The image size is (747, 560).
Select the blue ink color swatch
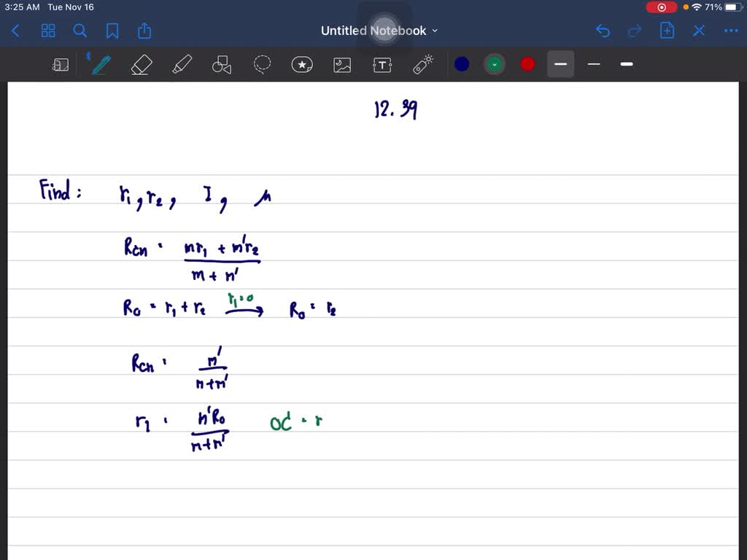click(462, 64)
